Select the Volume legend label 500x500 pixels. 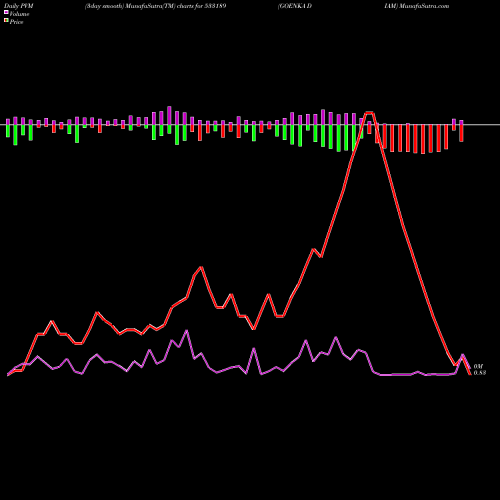(19, 14)
